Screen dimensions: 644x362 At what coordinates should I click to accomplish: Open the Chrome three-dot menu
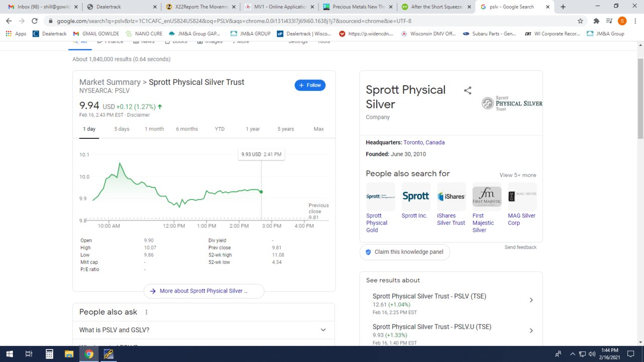click(635, 21)
